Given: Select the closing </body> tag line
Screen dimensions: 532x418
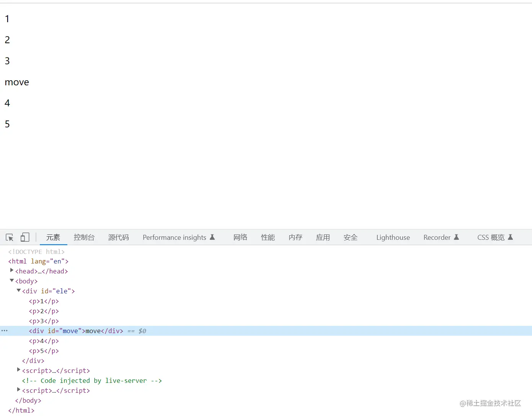Looking at the screenshot, I should tap(28, 401).
